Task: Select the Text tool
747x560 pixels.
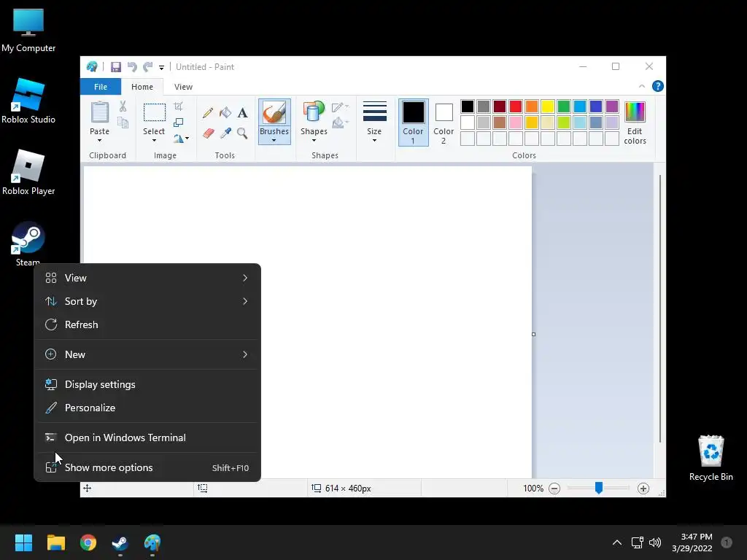Action: pos(242,113)
